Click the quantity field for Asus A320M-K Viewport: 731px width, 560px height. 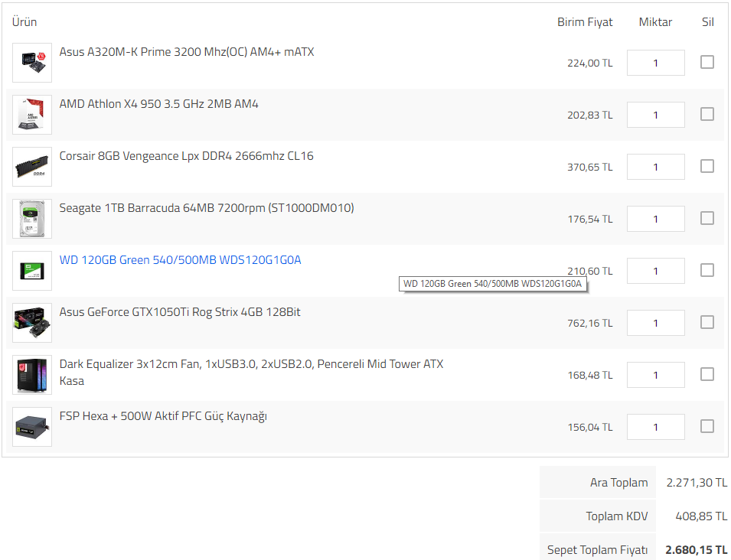pyautogui.click(x=656, y=63)
